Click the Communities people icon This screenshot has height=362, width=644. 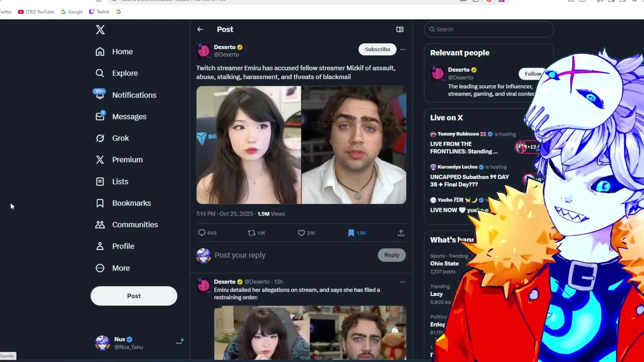[100, 225]
